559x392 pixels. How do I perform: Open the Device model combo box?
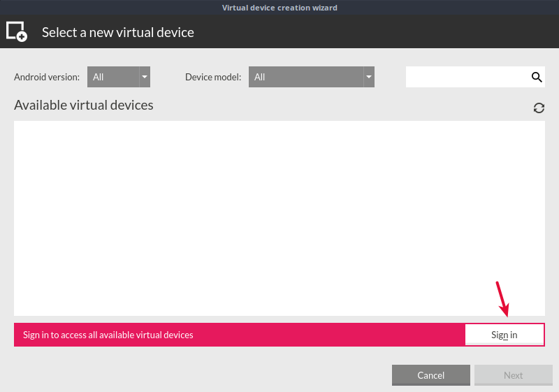pyautogui.click(x=305, y=77)
